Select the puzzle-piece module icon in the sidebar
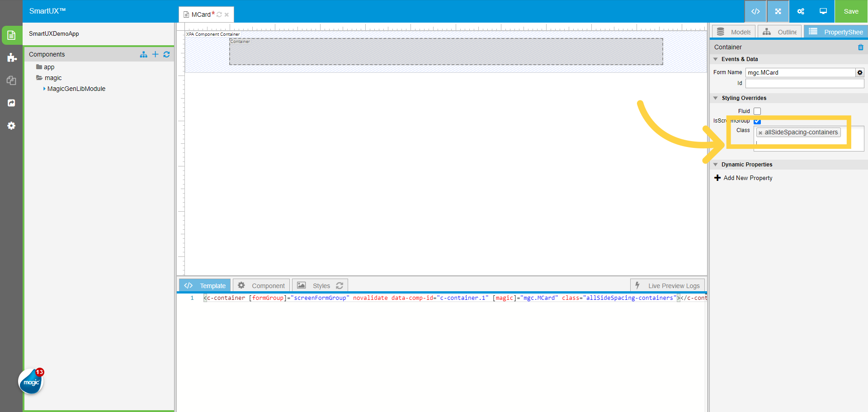The image size is (868, 412). tap(11, 58)
